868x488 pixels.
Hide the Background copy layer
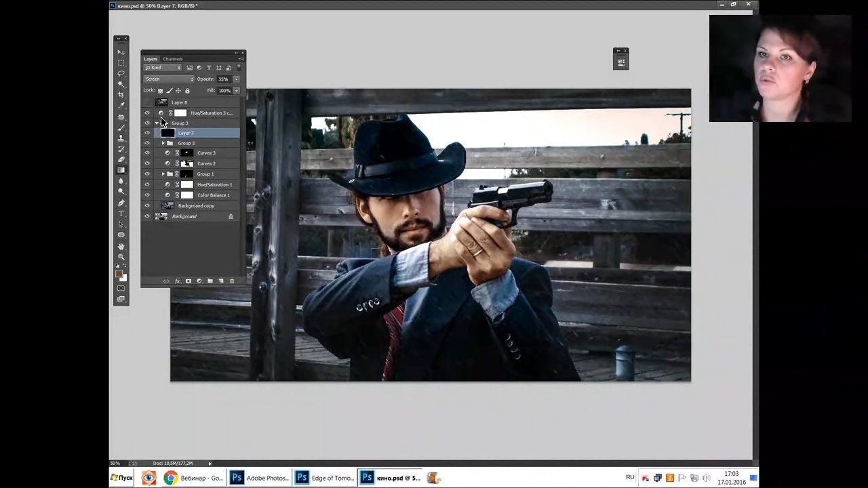tap(147, 205)
